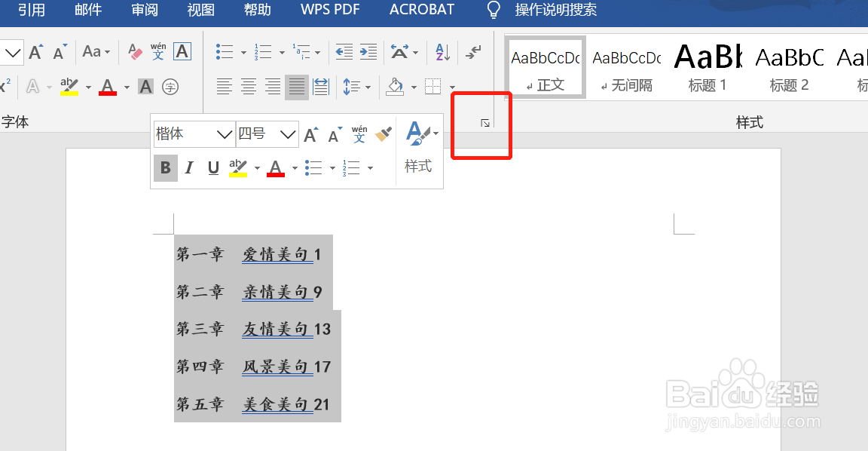Screen dimensions: 868x451
Task: Click the Increase Indent icon
Action: point(368,51)
